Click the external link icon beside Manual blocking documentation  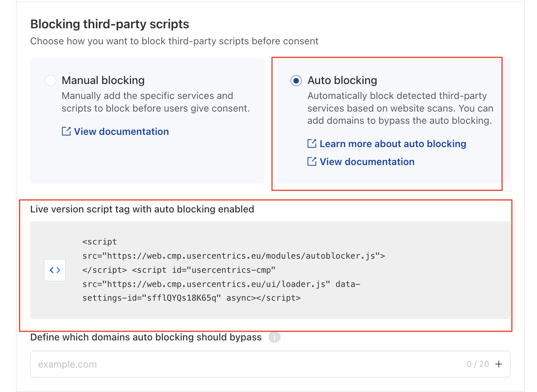tap(66, 131)
